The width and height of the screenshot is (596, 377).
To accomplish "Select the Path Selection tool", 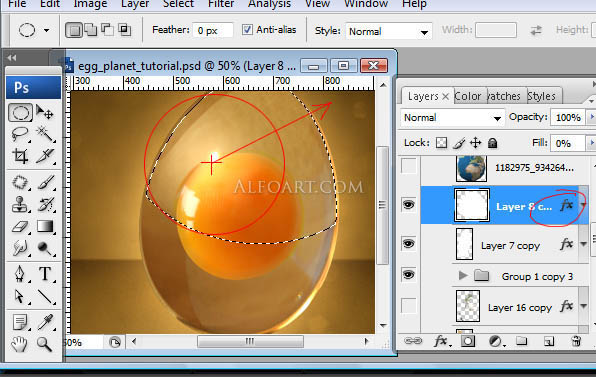I will click(x=20, y=296).
